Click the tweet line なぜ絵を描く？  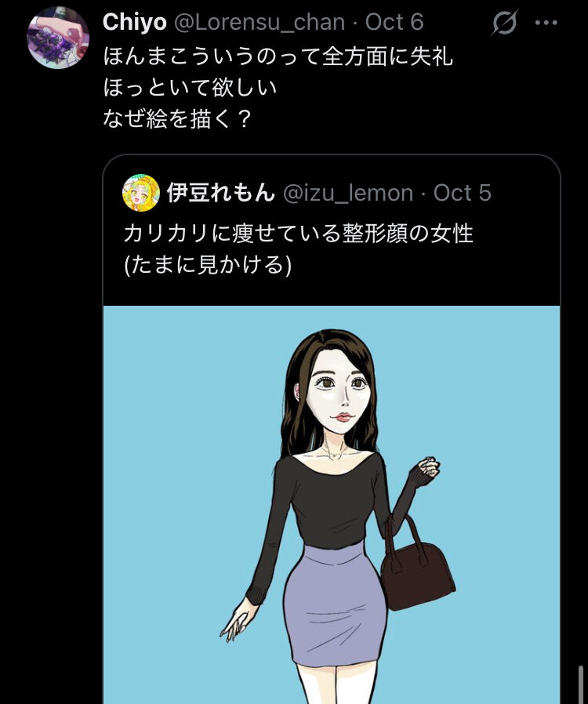coord(177,118)
